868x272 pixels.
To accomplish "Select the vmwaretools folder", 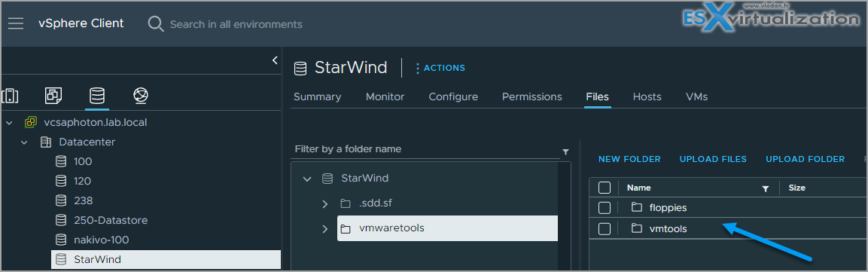I will 447,228.
